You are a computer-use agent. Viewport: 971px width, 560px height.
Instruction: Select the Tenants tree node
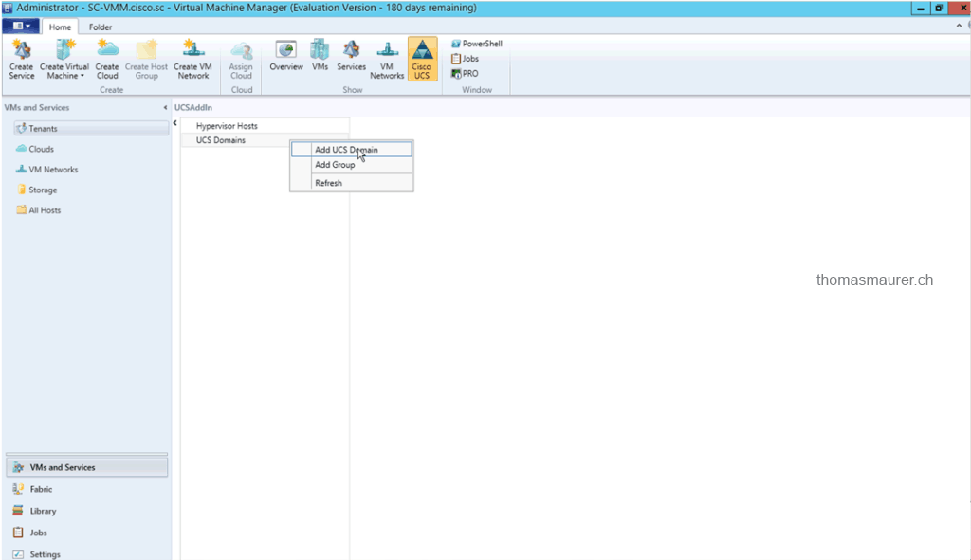click(x=91, y=128)
